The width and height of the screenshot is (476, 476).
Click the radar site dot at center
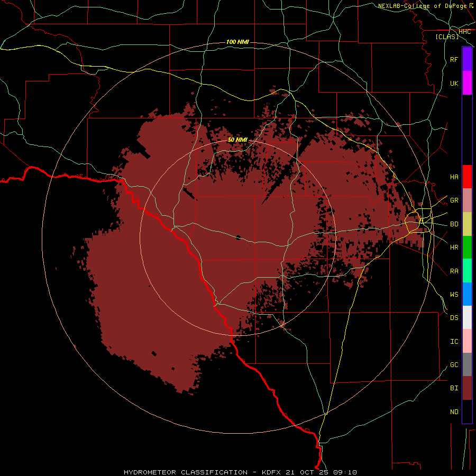pyautogui.click(x=239, y=237)
